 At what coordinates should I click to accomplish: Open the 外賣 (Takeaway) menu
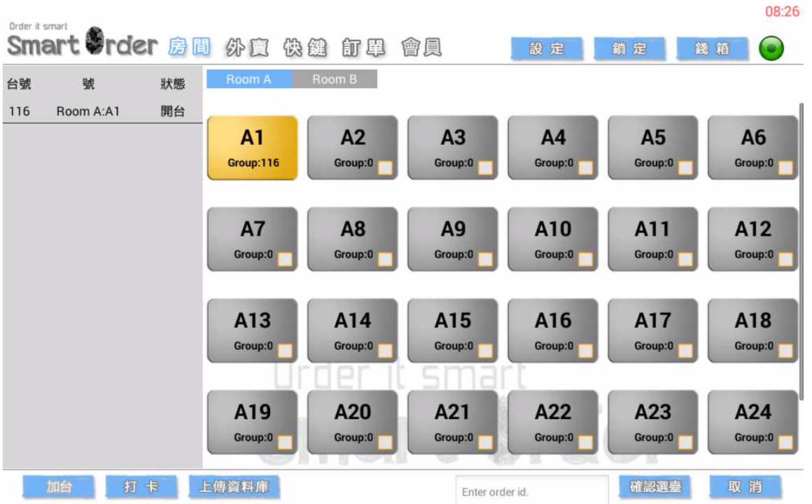coord(248,47)
